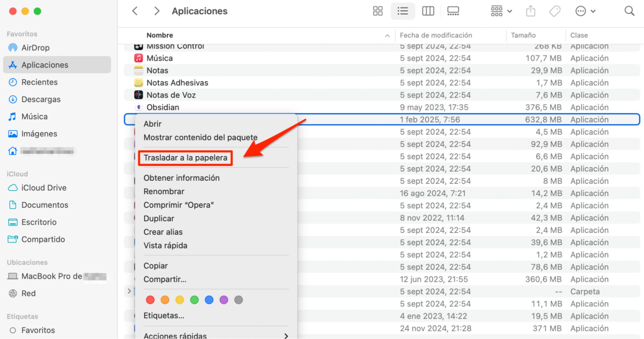This screenshot has height=339, width=644.
Task: Open iCloud Drive in the sidebar
Action: pyautogui.click(x=44, y=188)
